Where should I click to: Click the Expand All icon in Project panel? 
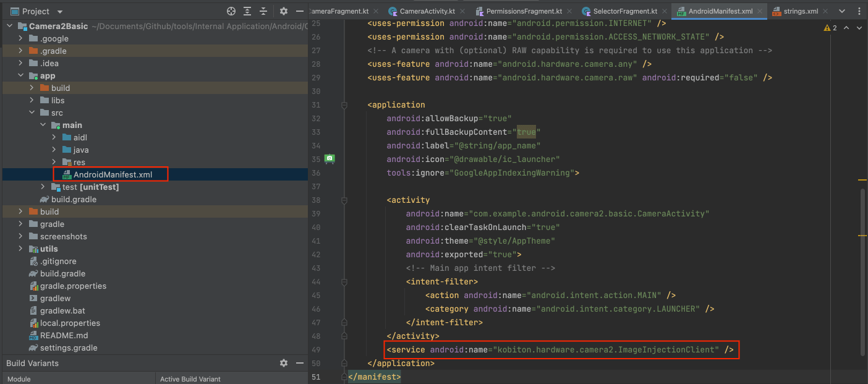pos(247,11)
